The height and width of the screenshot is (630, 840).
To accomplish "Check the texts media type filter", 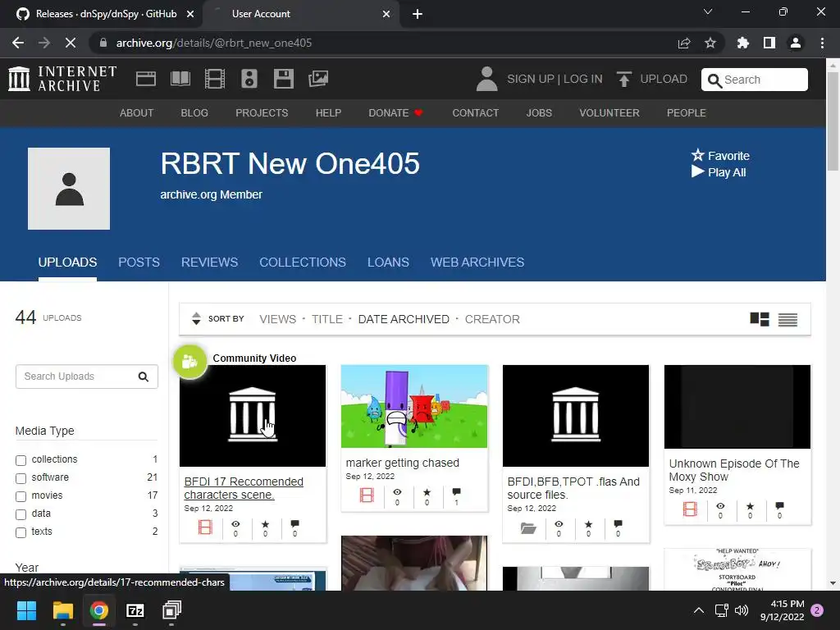I will coord(21,532).
